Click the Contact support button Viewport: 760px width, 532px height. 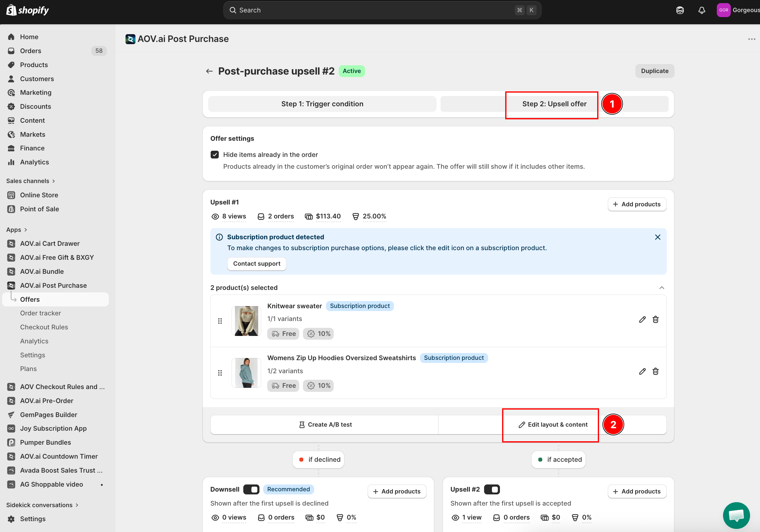point(257,264)
